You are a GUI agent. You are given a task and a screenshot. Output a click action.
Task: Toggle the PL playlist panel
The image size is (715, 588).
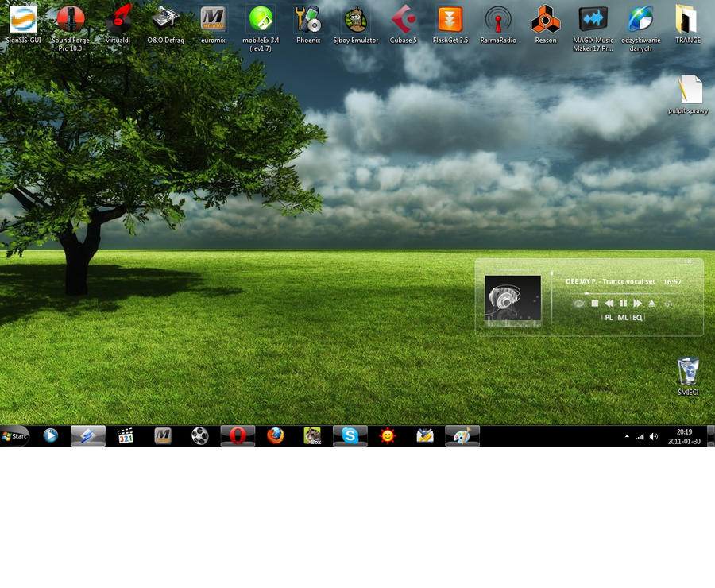click(609, 318)
